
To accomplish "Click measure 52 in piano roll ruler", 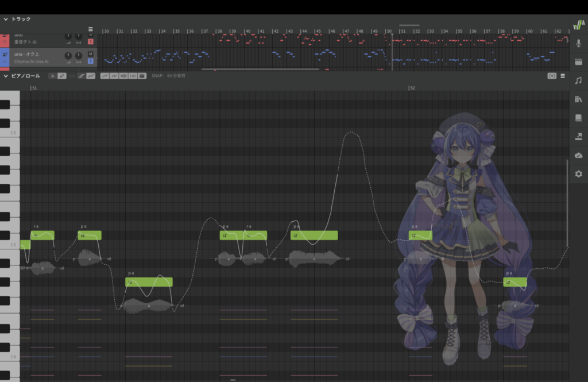I will (412, 88).
